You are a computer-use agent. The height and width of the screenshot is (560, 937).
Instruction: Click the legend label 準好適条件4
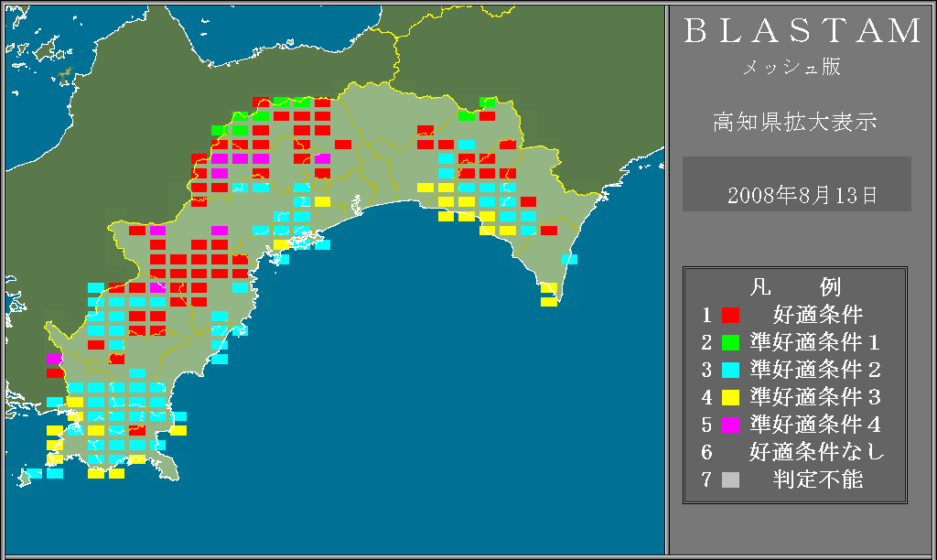(x=815, y=425)
